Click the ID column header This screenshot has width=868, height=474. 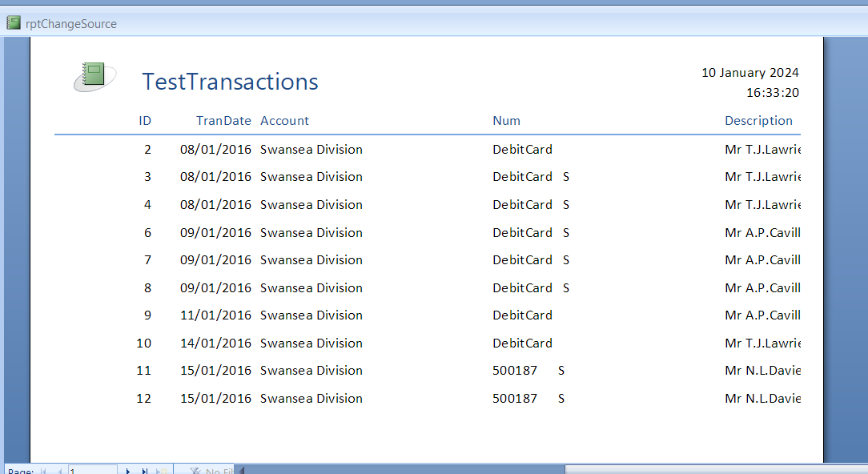click(145, 121)
